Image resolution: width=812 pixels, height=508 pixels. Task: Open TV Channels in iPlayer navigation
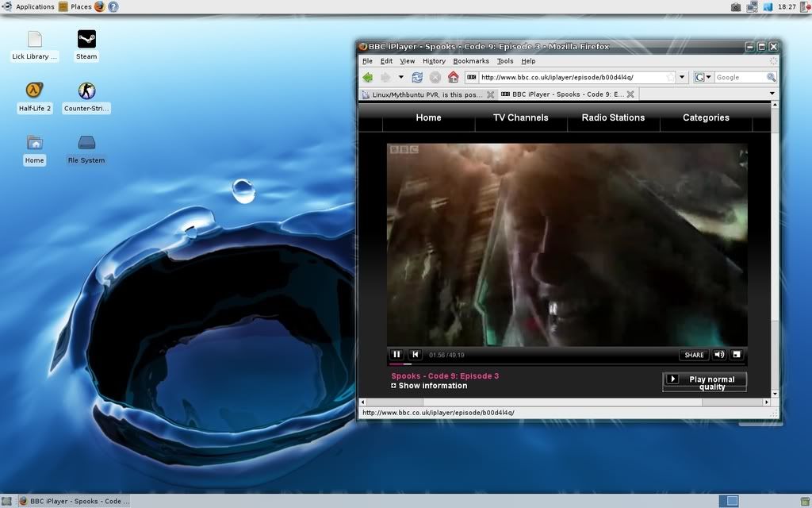pos(520,117)
